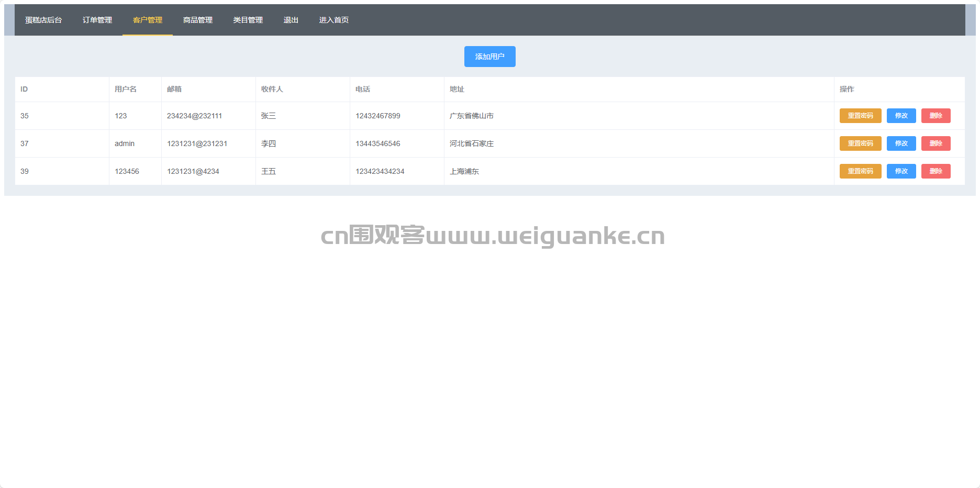Click the 进入首页 link
This screenshot has height=488, width=980.
click(334, 20)
